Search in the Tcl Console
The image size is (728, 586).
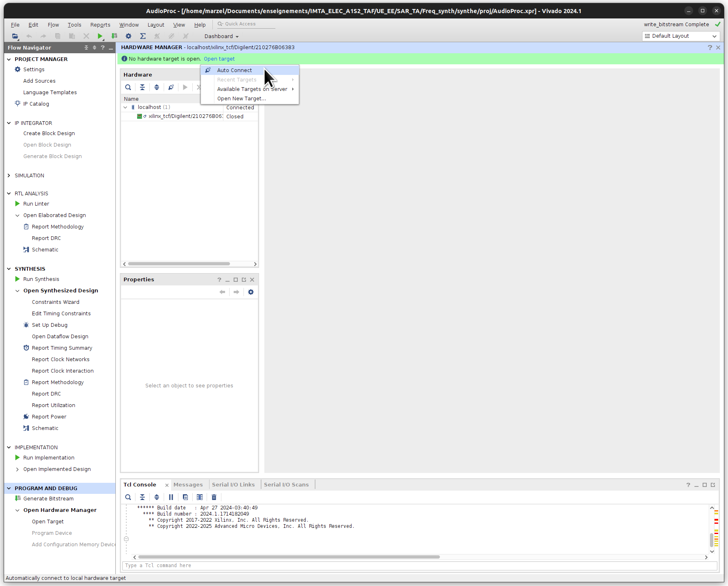coord(128,497)
